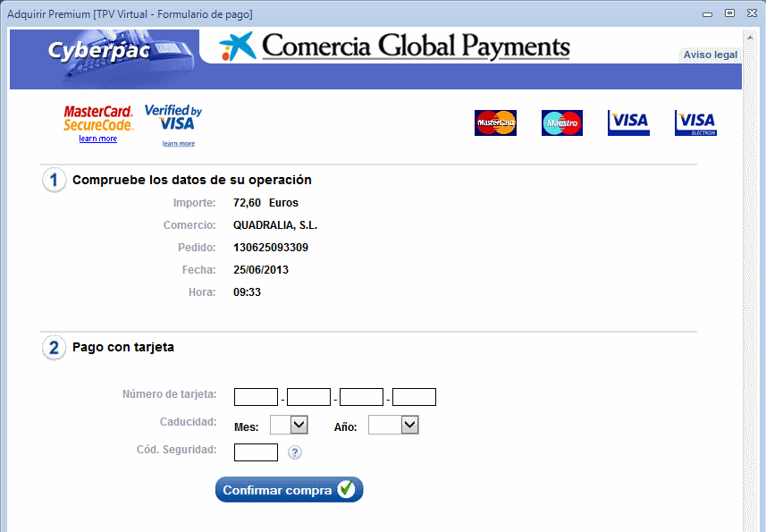
Task: Focus the second card number field
Action: pyautogui.click(x=308, y=397)
